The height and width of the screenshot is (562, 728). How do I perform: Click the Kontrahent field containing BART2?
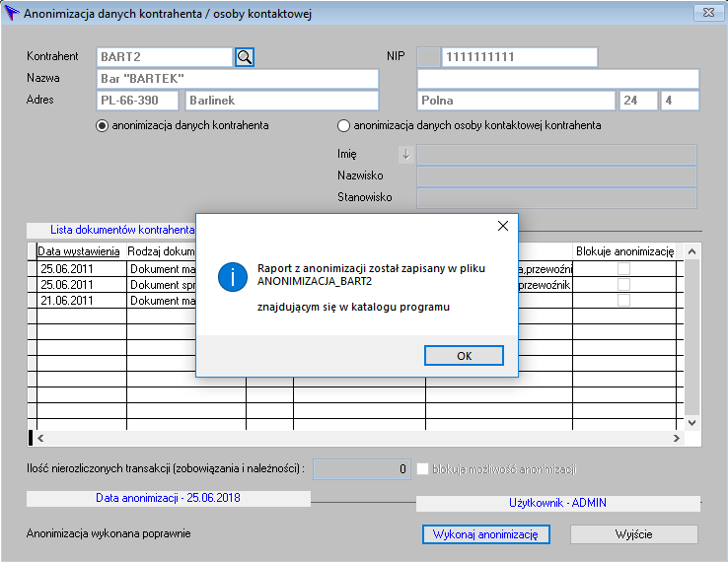[x=165, y=57]
